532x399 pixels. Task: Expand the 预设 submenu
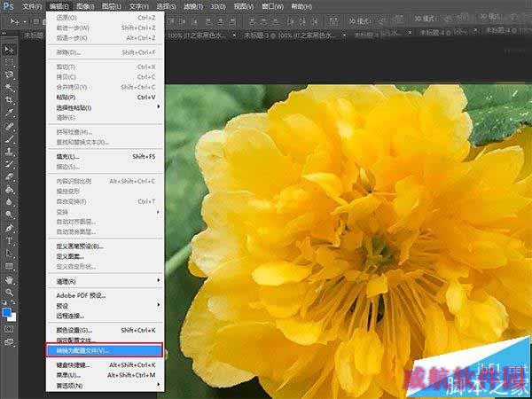tap(106, 306)
